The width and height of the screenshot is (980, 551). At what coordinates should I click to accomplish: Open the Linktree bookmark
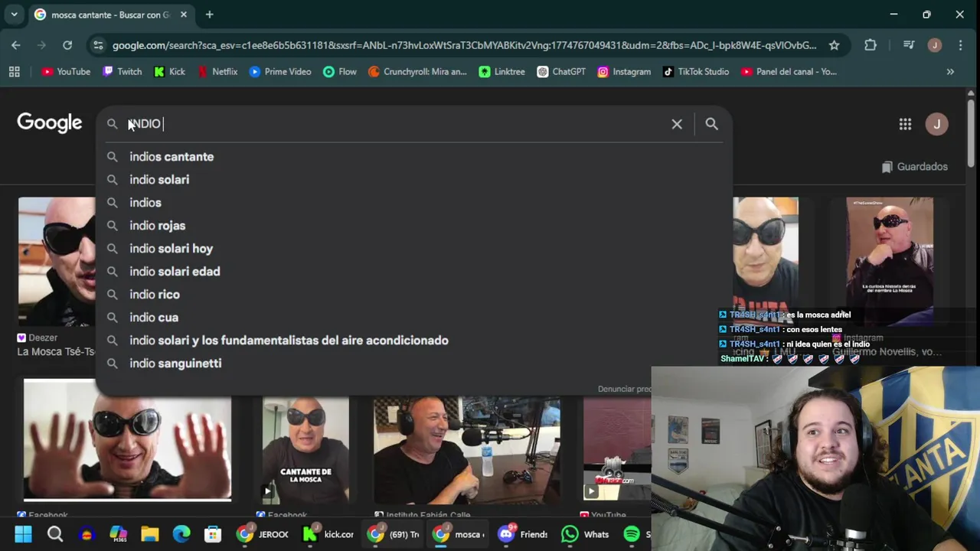(501, 71)
